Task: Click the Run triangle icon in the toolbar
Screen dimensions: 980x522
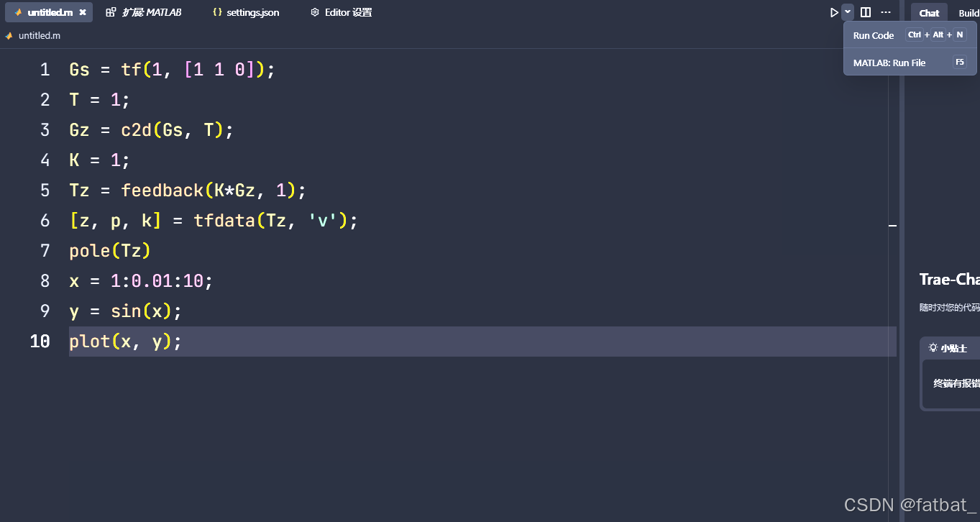Action: 833,12
